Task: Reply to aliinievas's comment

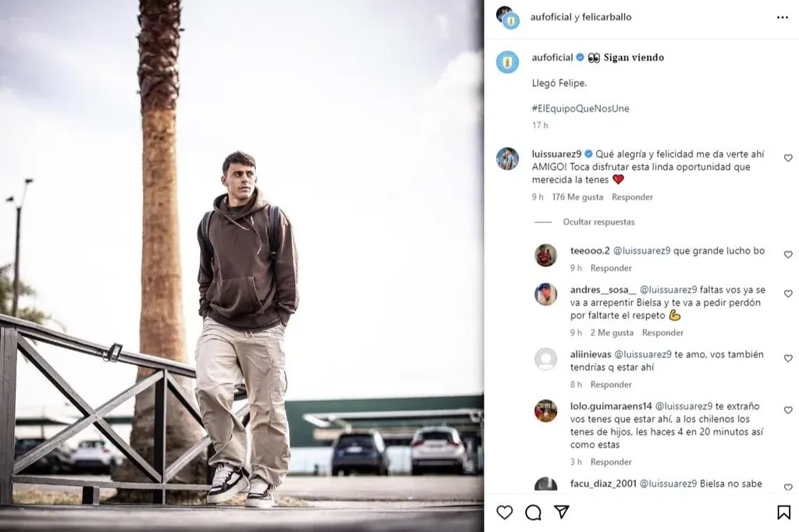Action: [x=611, y=385]
